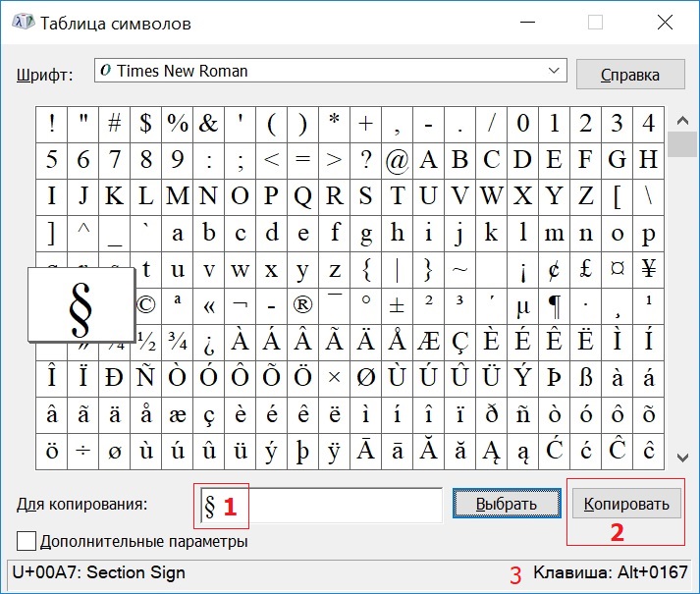This screenshot has width=700, height=594.
Task: Close the Таблица символов window
Action: [665, 22]
